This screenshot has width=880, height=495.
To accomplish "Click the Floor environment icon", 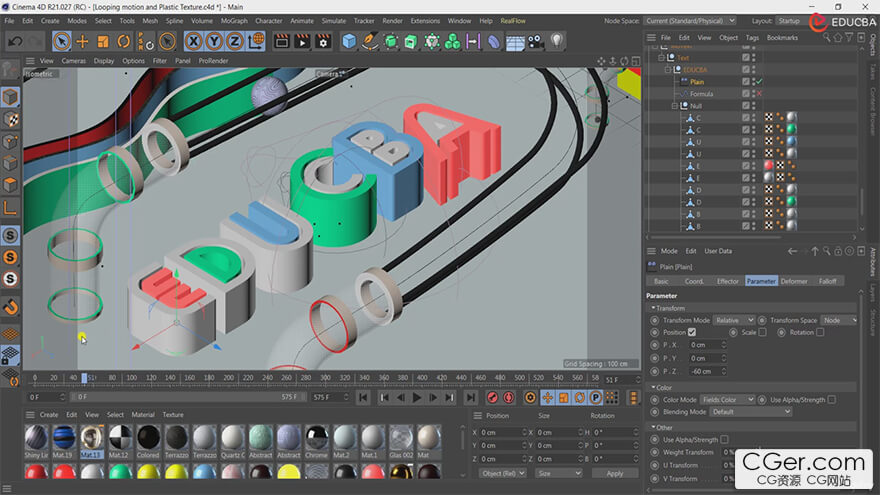I will coord(515,42).
